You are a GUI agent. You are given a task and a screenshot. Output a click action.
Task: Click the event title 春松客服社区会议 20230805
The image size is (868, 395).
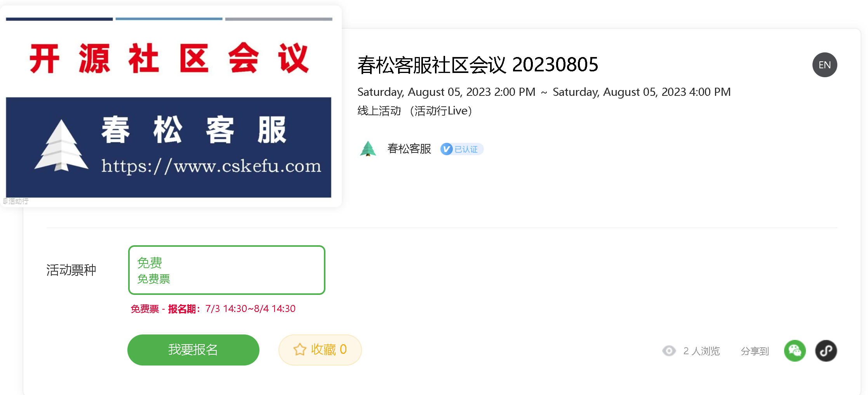(x=478, y=65)
